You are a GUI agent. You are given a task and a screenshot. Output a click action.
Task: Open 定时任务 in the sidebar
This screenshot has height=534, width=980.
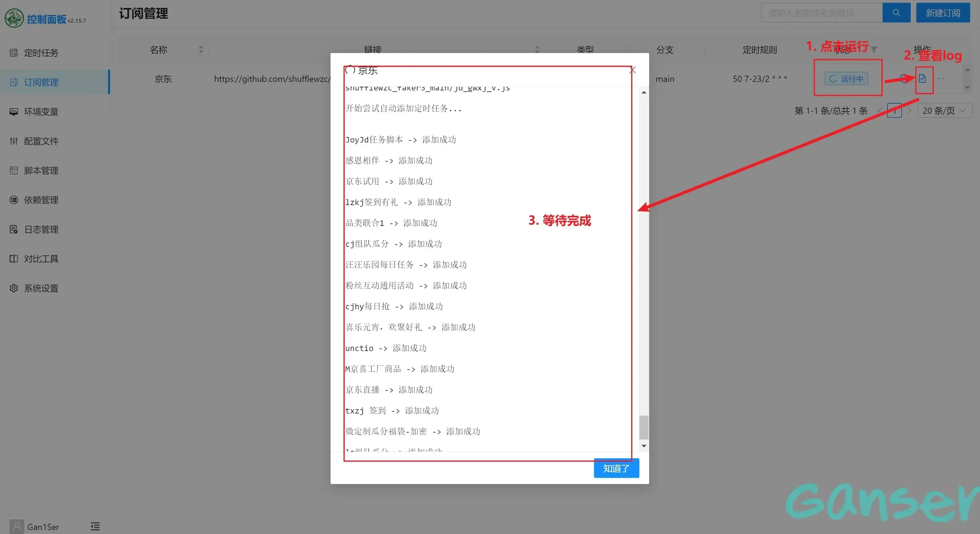(x=41, y=53)
